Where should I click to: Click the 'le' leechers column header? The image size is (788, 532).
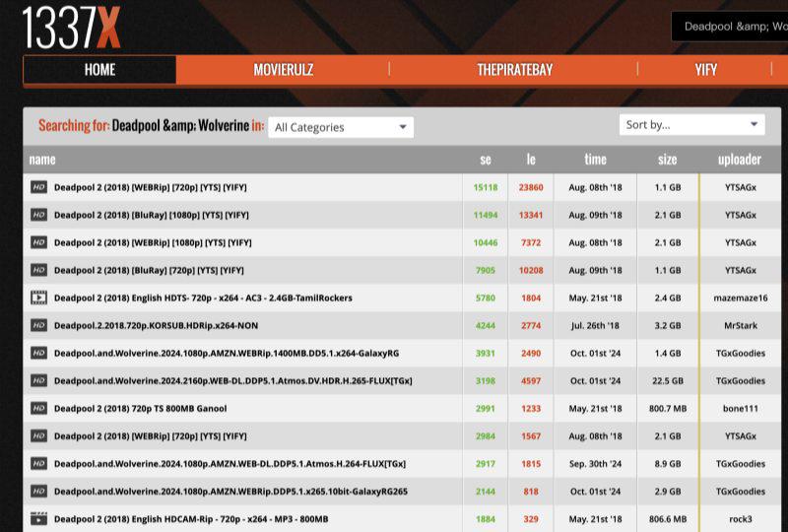(x=531, y=160)
